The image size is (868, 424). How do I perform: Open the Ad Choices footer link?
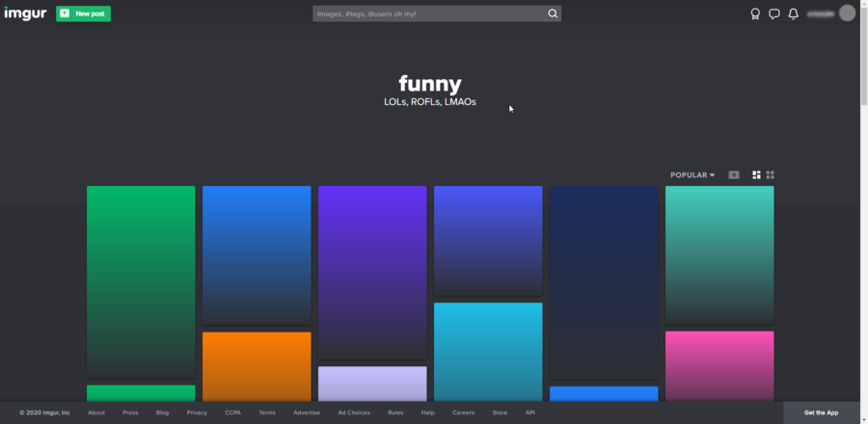pos(354,412)
